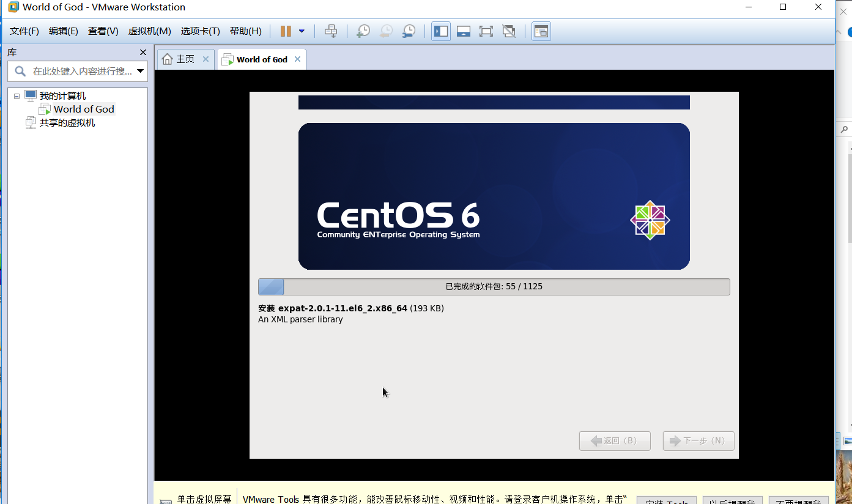Image resolution: width=852 pixels, height=504 pixels.
Task: Click the revert-to-snapshot toolbar icon
Action: pos(386,31)
